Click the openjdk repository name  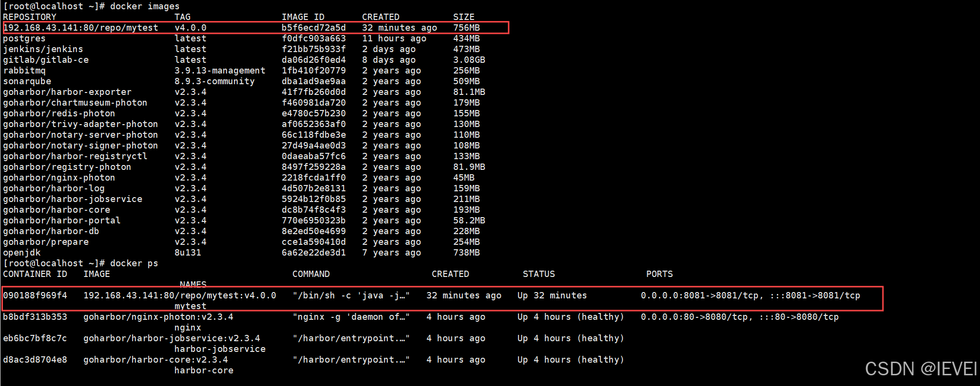[21, 253]
